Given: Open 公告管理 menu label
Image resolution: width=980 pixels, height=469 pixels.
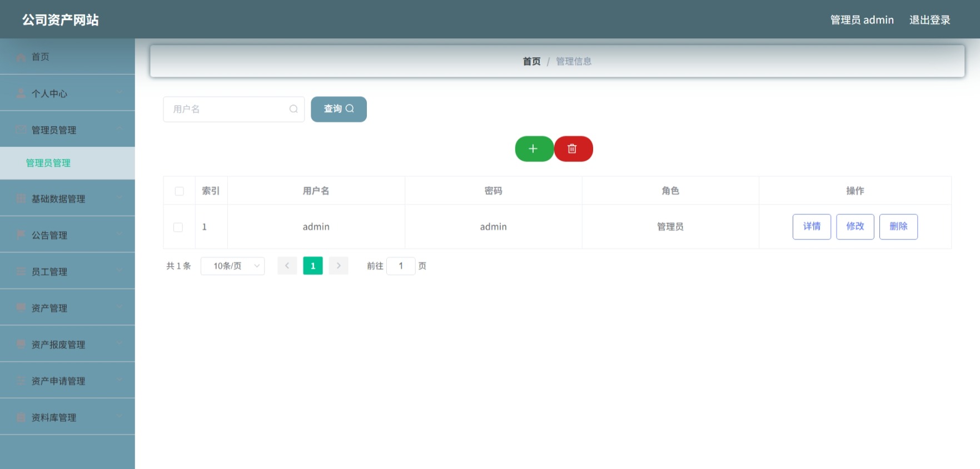Looking at the screenshot, I should tap(49, 236).
